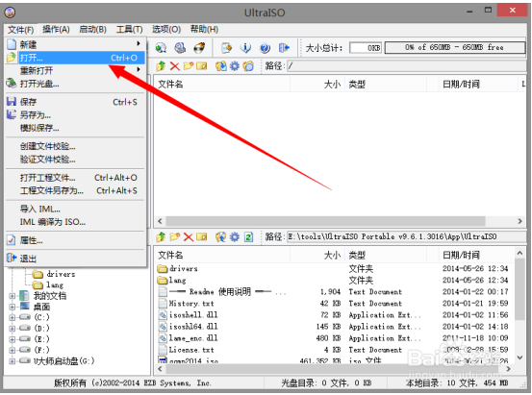Choose 打开工程文件... menu entry
The height and width of the screenshot is (395, 532).
click(75, 178)
